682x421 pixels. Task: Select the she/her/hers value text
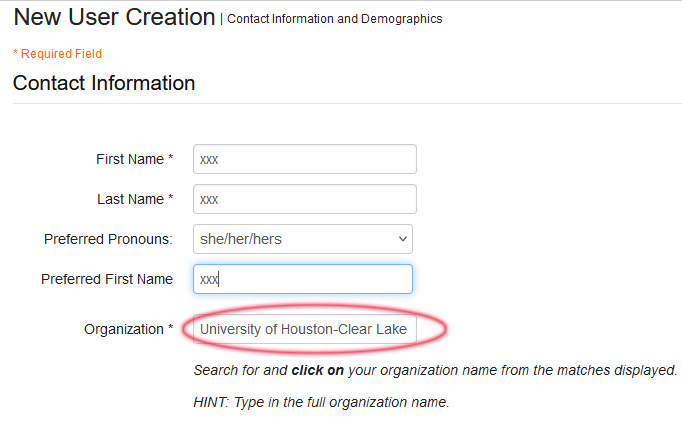click(241, 239)
